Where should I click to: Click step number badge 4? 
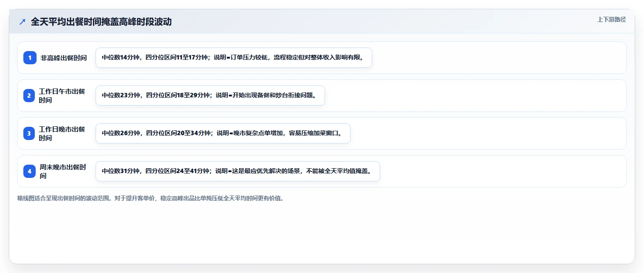coord(30,171)
